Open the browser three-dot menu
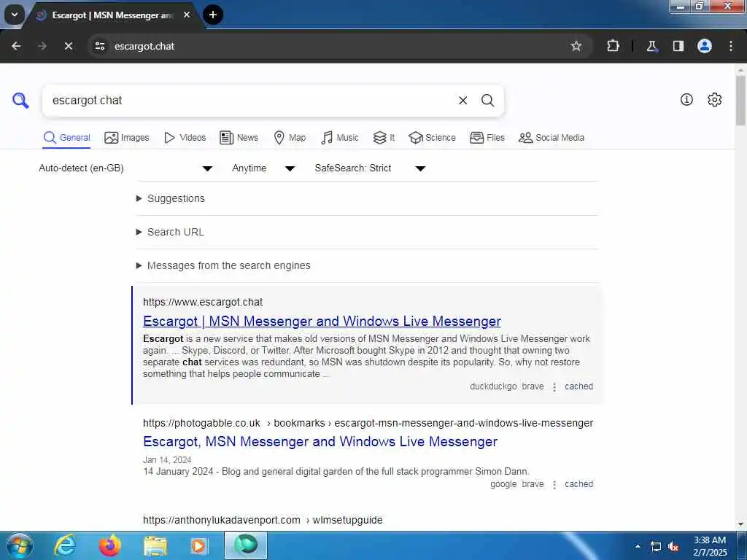 730,46
